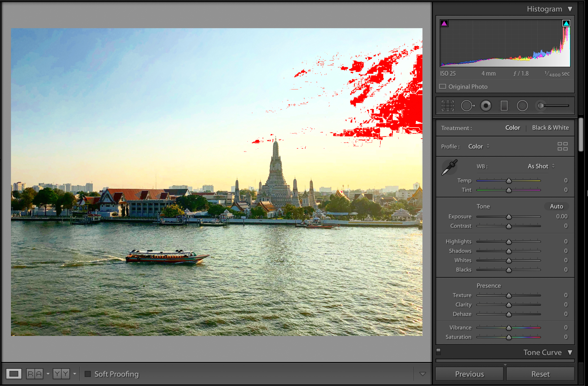Click the Texture slider handle
The width and height of the screenshot is (588, 386).
[509, 296]
